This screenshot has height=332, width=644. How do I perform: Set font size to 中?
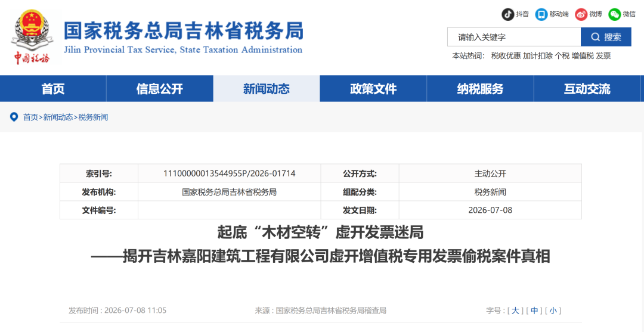pos(534,311)
